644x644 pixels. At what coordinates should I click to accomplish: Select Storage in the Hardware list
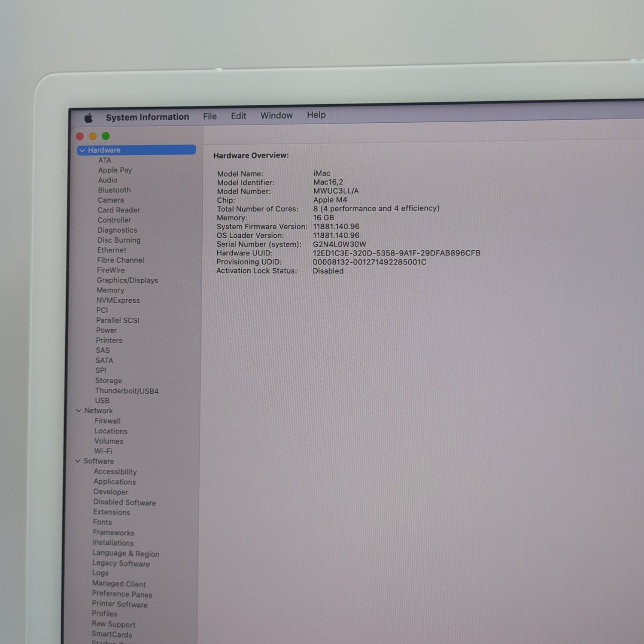[109, 380]
